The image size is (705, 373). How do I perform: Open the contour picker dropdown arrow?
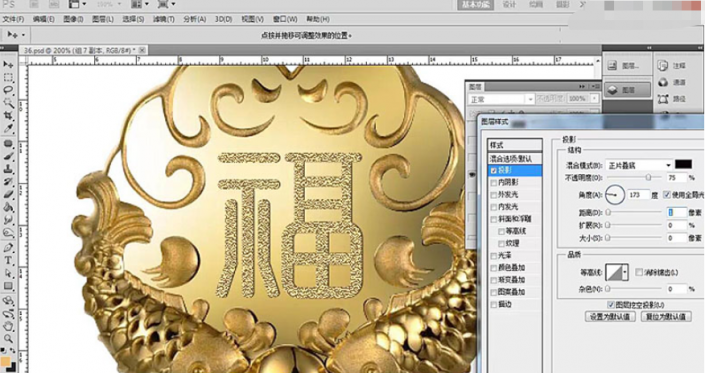(625, 272)
